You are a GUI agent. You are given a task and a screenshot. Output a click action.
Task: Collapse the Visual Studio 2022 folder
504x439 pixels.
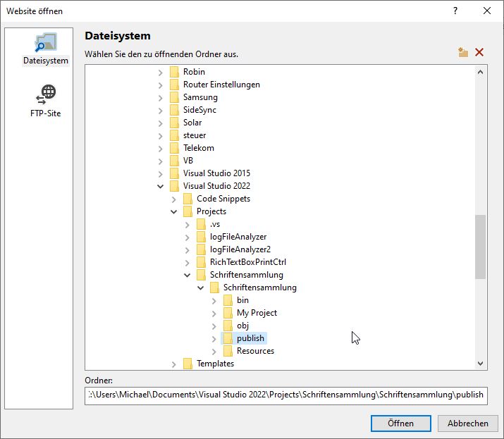tap(161, 186)
